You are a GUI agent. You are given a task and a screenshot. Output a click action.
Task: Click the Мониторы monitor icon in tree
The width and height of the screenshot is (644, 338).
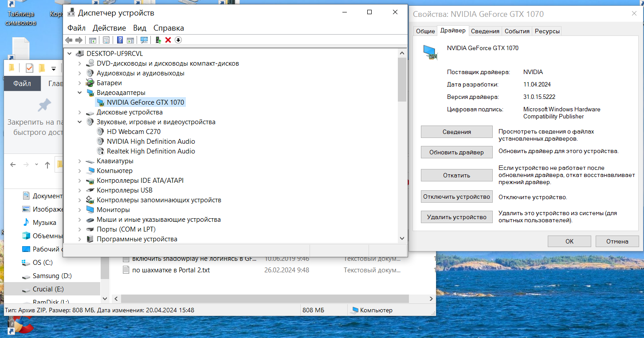pyautogui.click(x=90, y=210)
